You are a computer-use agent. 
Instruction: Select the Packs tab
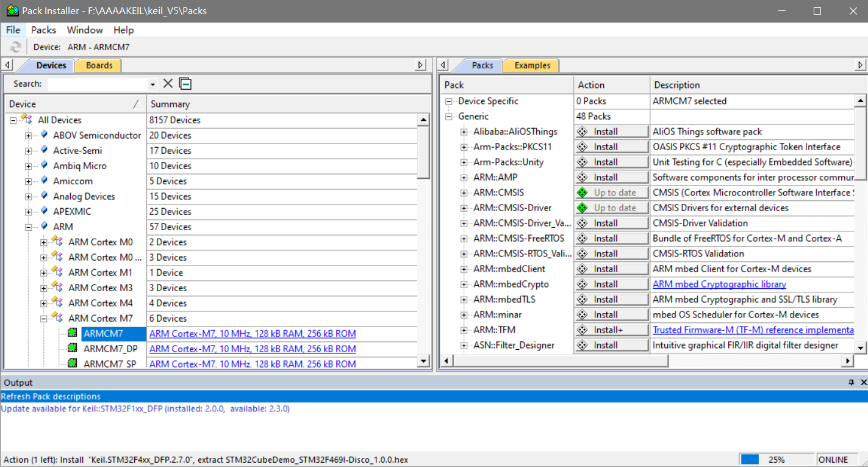click(x=482, y=65)
